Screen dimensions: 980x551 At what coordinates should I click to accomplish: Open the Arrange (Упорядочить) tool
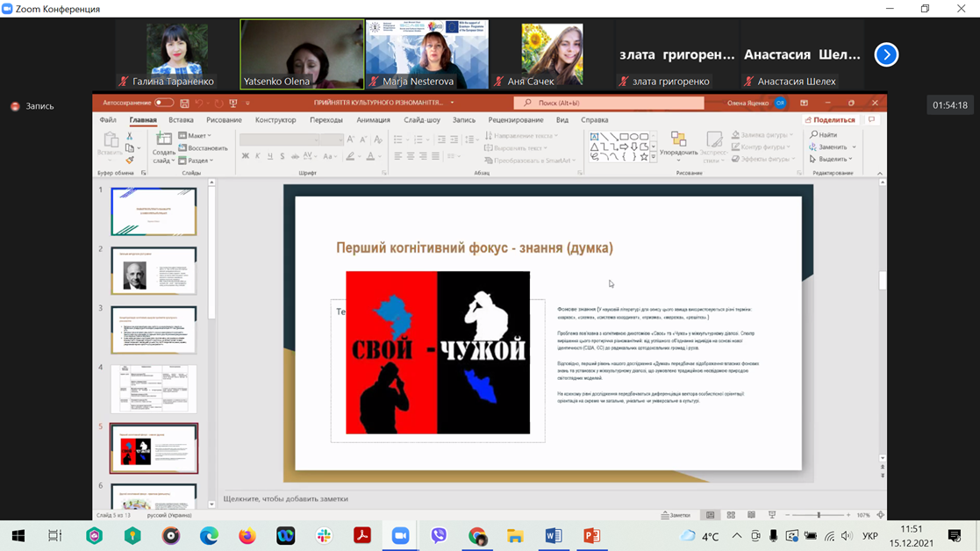678,145
